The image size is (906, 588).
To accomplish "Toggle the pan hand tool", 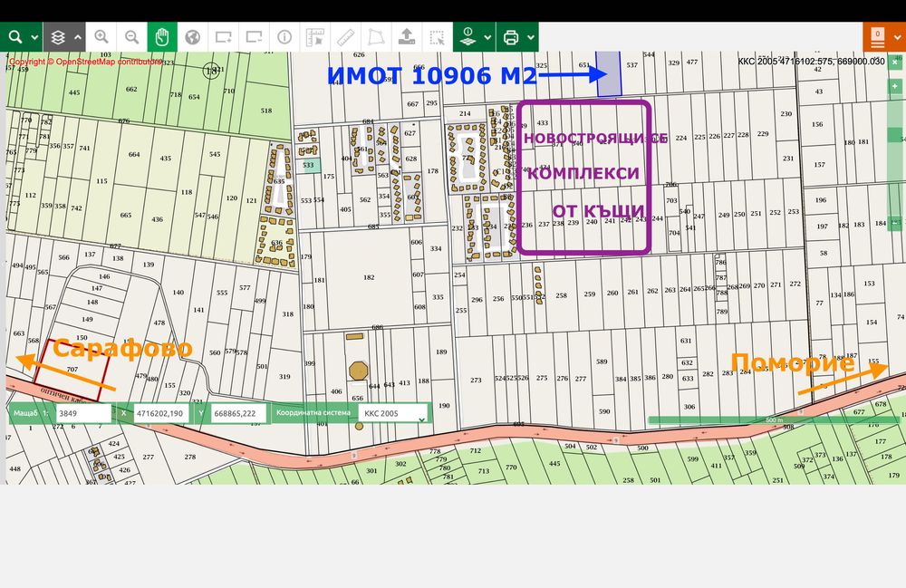I will 162,37.
